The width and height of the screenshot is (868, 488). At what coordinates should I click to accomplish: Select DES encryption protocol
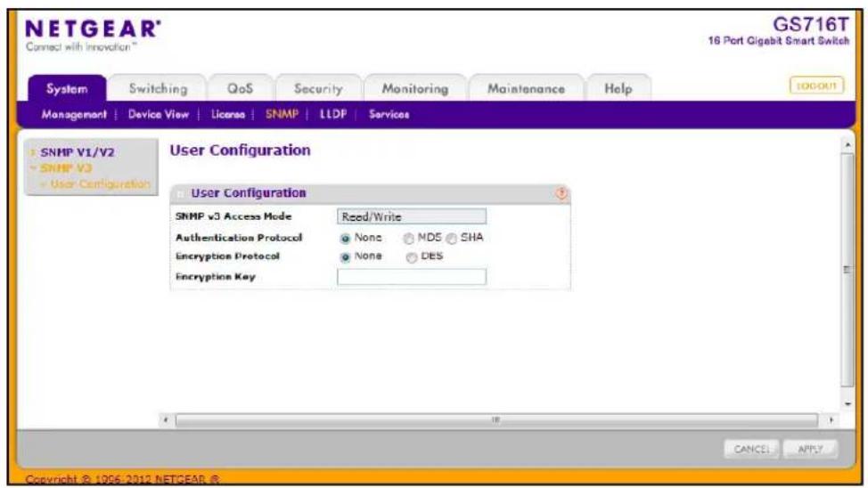coord(412,257)
